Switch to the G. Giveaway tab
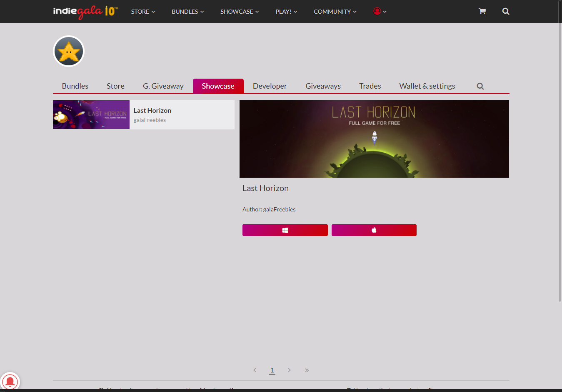Screen dimensions: 562x392 163,86
